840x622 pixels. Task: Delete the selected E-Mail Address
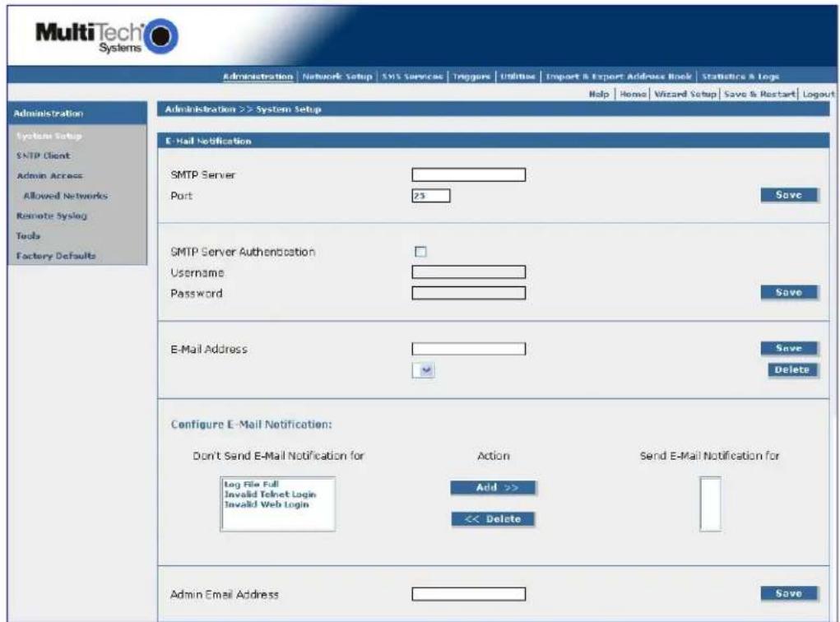pos(792,370)
